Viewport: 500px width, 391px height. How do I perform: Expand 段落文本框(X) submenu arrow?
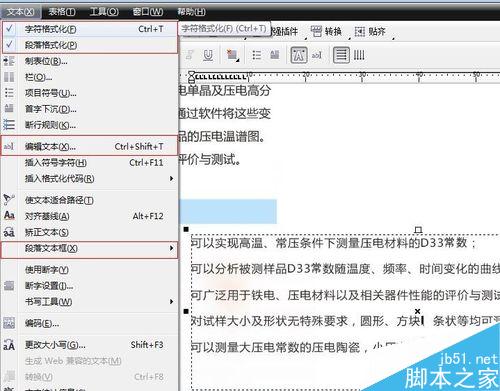tap(171, 248)
